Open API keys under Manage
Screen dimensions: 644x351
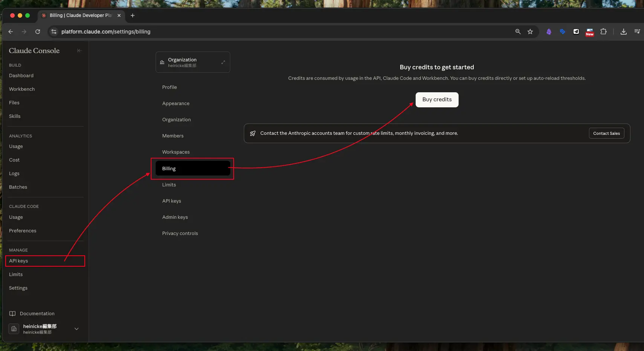click(18, 261)
